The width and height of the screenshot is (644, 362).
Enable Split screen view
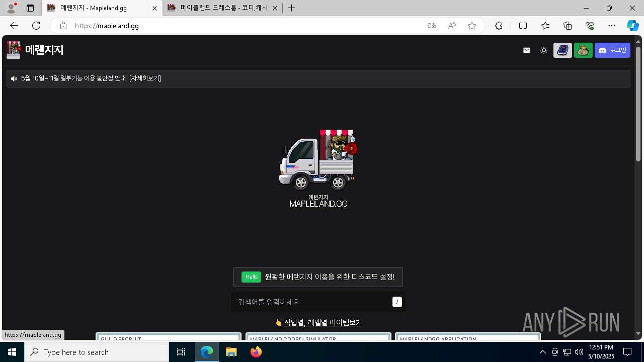click(523, 26)
